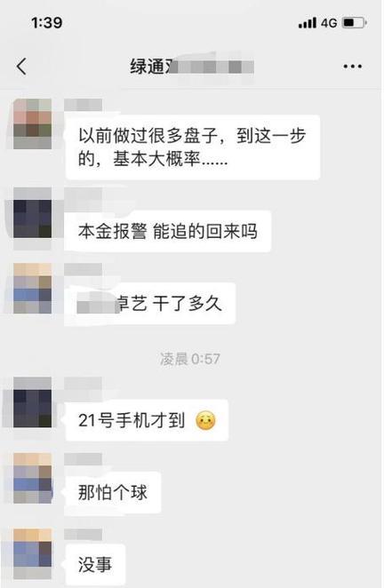Tap the 1:39 clock in status bar

(47, 23)
